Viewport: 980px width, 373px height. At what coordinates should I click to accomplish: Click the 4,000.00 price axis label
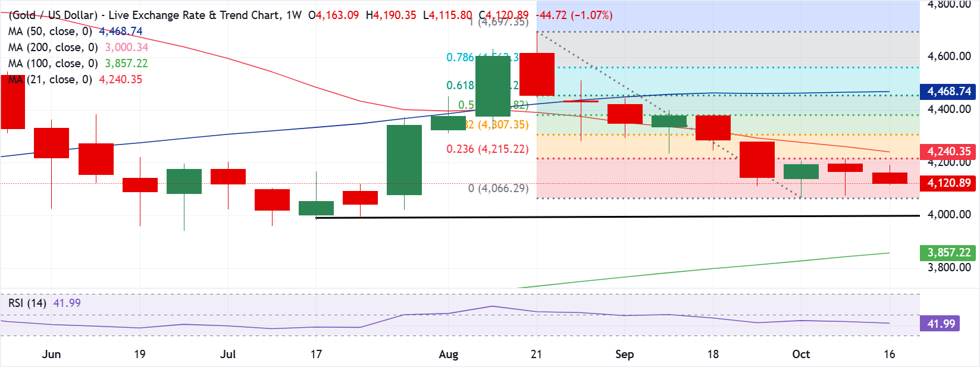pos(949,215)
